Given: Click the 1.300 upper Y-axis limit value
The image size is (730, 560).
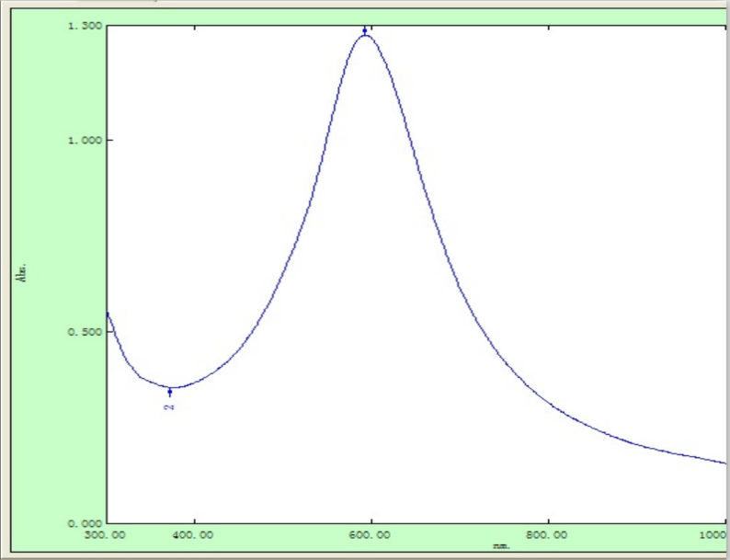Looking at the screenshot, I should [x=84, y=26].
